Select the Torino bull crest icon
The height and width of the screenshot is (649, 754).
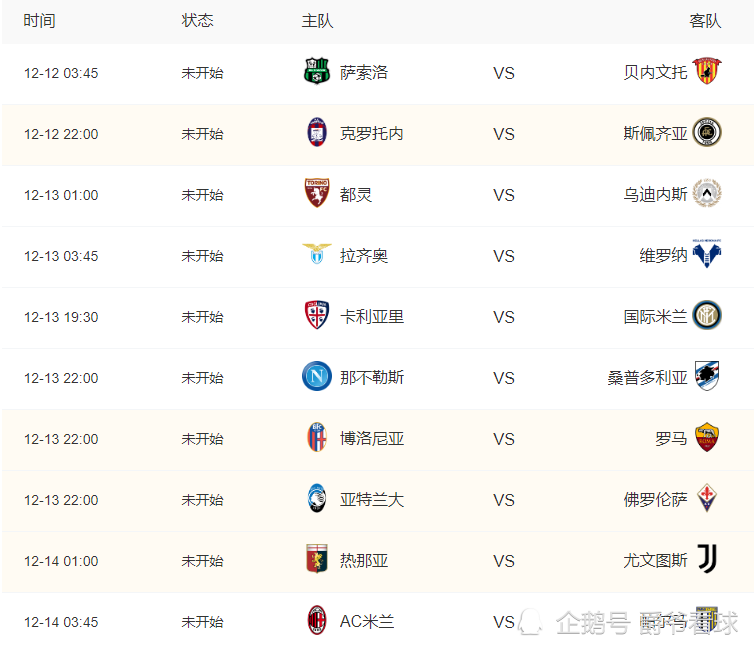(x=316, y=194)
